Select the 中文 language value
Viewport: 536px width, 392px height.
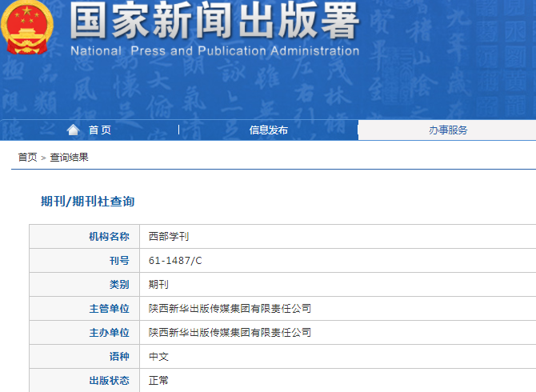pos(158,357)
